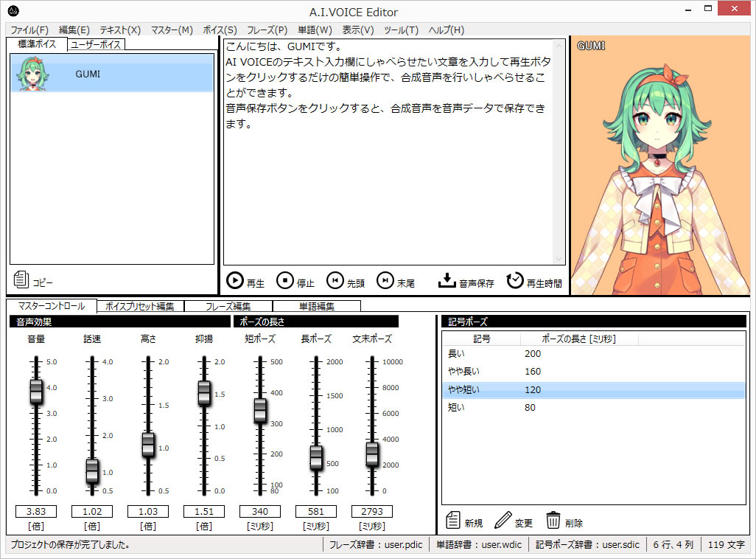756x559 pixels.
Task: Click the 高さ pitch slider handle
Action: [148, 445]
